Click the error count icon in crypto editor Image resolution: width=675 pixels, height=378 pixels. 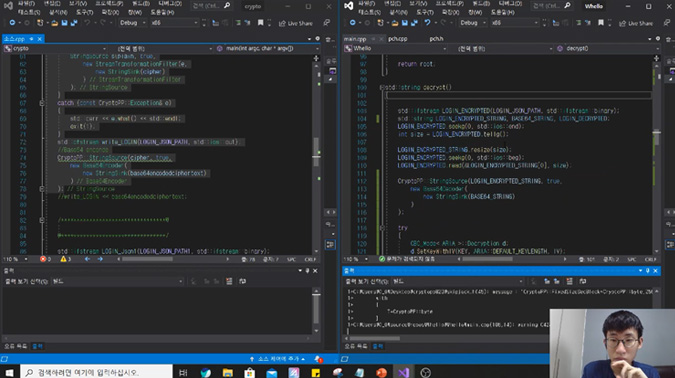[x=43, y=259]
